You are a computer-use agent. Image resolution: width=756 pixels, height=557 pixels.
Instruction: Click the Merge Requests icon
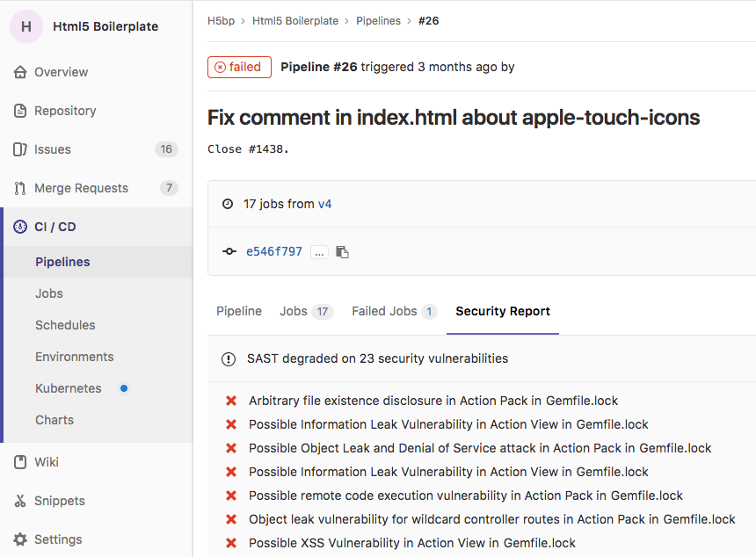[x=20, y=188]
